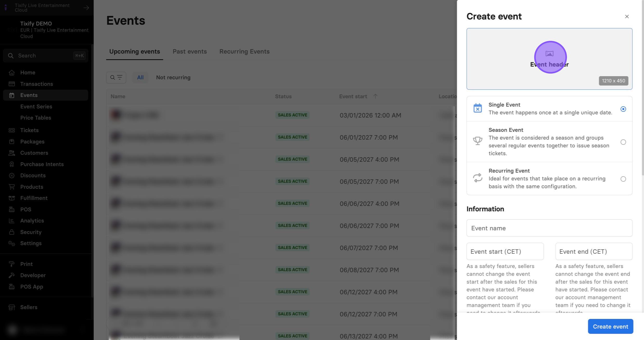This screenshot has height=340, width=644.
Task: Click the Sellers storefront icon
Action: coord(11,307)
